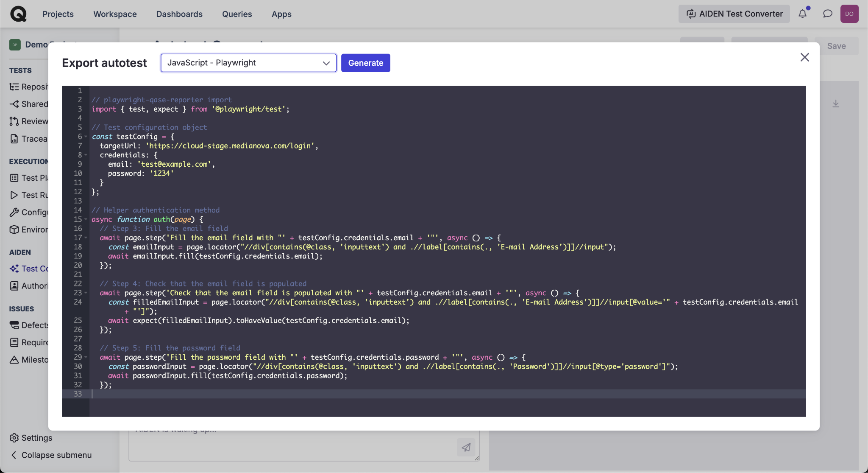The image size is (868, 473).
Task: Click the '// Step 5: Fill the password field' comment
Action: pyautogui.click(x=170, y=348)
